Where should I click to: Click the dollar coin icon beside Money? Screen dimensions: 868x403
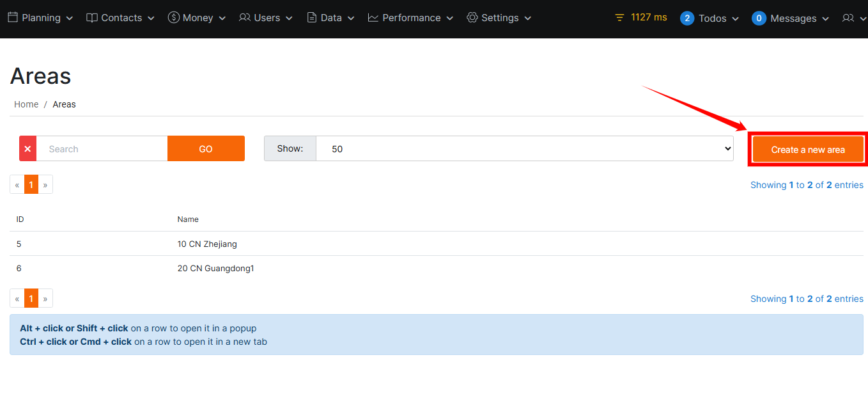pos(174,18)
